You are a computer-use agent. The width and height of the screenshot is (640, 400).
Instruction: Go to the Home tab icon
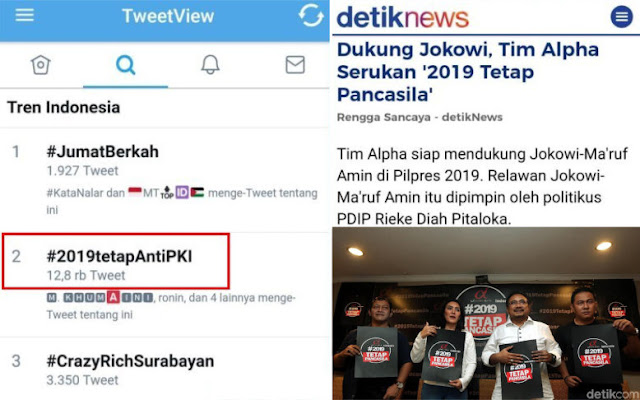click(x=41, y=65)
